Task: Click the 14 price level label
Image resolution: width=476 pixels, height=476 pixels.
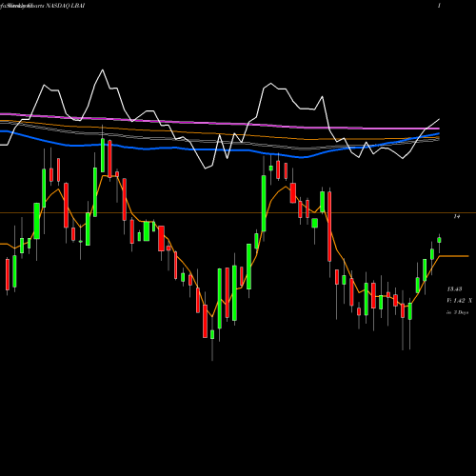Action: click(x=457, y=216)
